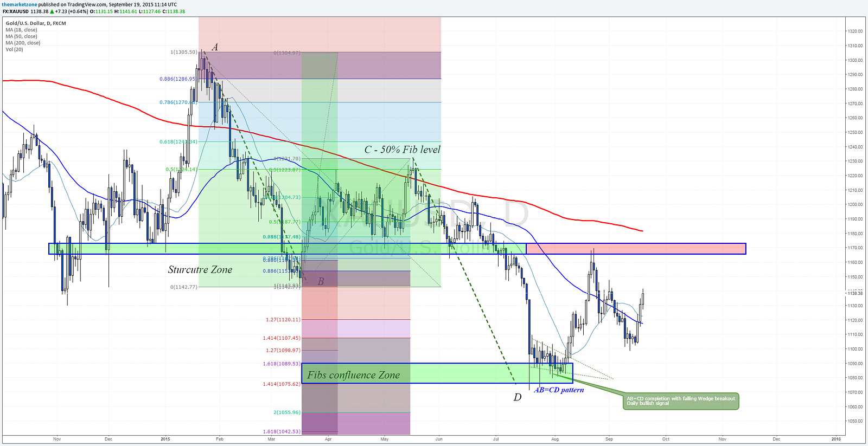Click Fib label '0.618(1243.34)'
The image size is (868, 446).
click(178, 142)
